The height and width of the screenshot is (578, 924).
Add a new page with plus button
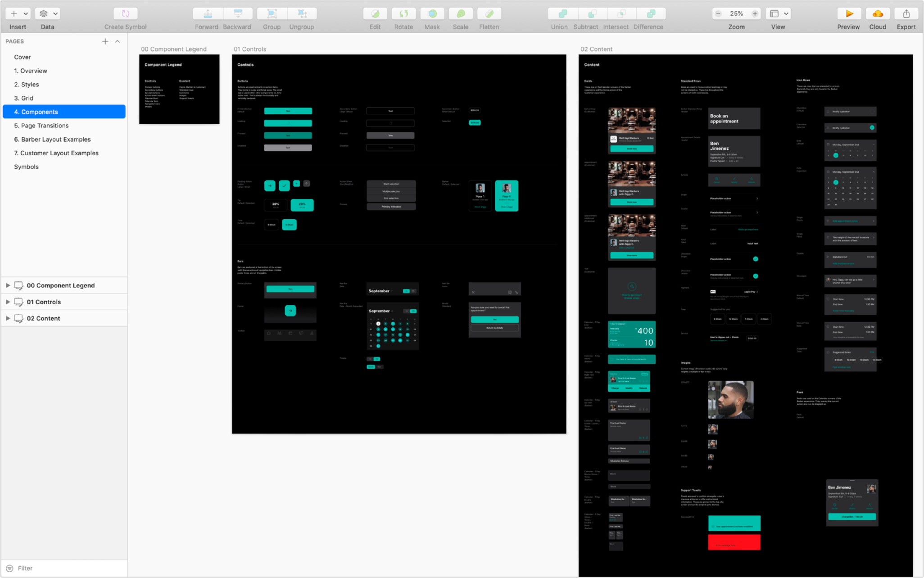pyautogui.click(x=105, y=41)
